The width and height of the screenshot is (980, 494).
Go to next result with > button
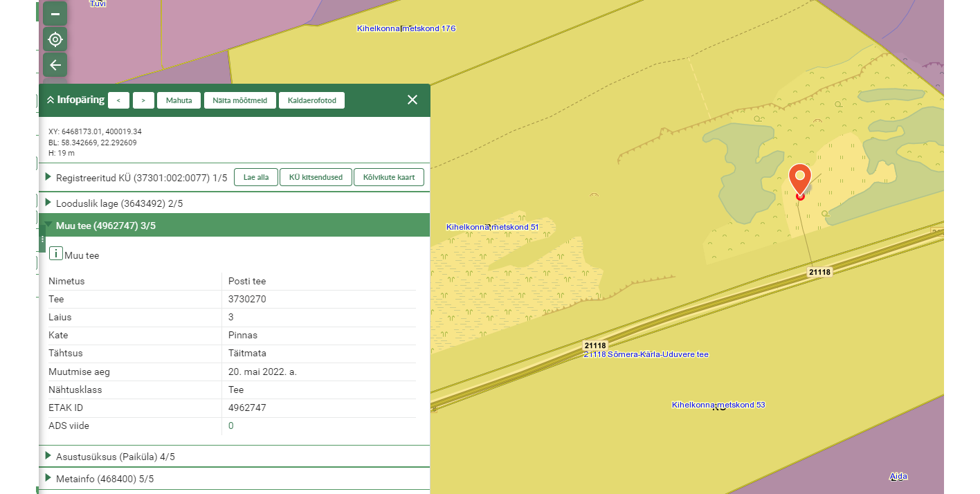[x=143, y=100]
